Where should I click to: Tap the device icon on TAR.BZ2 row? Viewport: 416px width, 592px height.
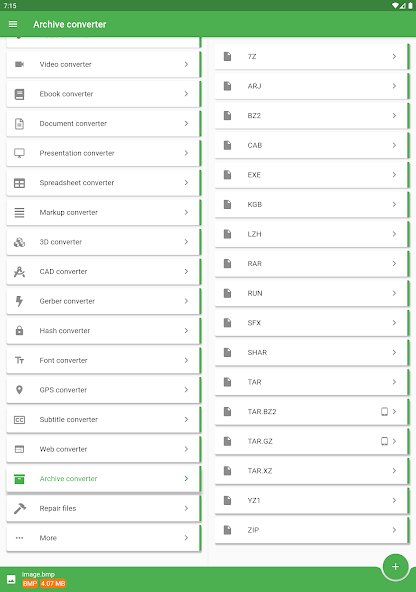[x=384, y=412]
